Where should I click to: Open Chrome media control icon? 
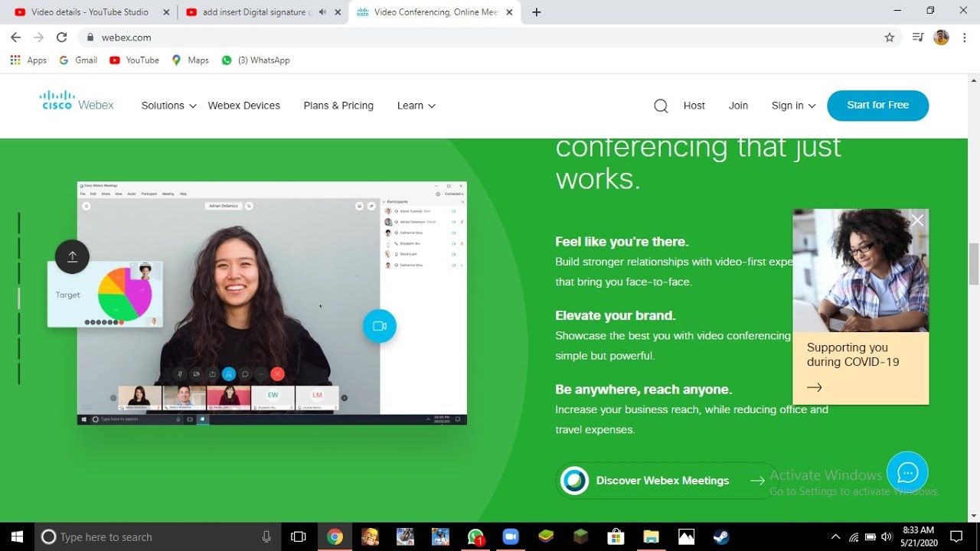[x=918, y=37]
